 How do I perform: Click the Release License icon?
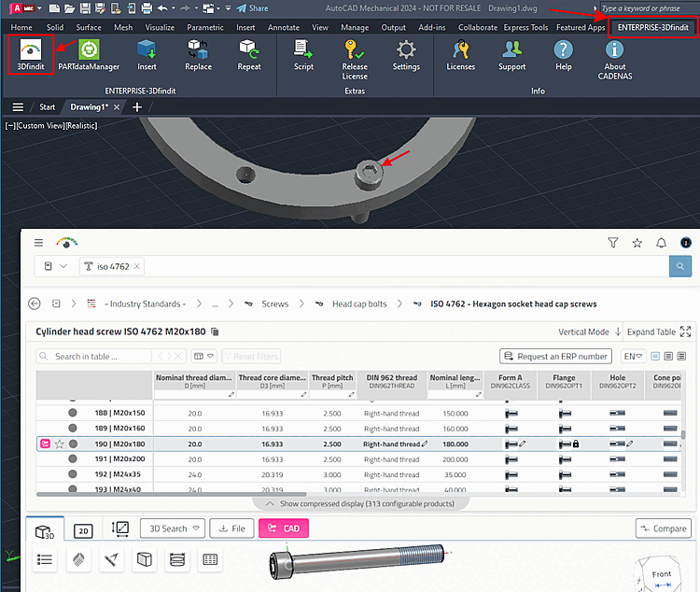(355, 59)
